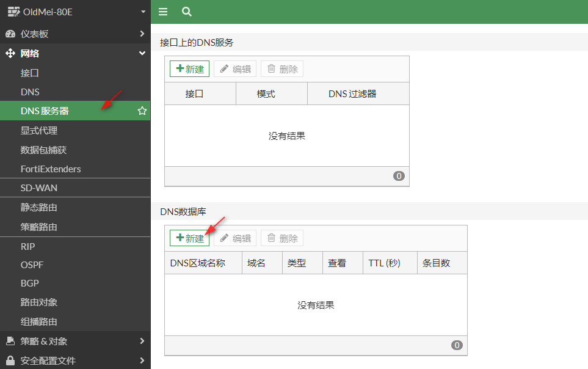Screen dimensions: 588x369
Task: Click the dashboard gauge icon
Action: point(10,34)
